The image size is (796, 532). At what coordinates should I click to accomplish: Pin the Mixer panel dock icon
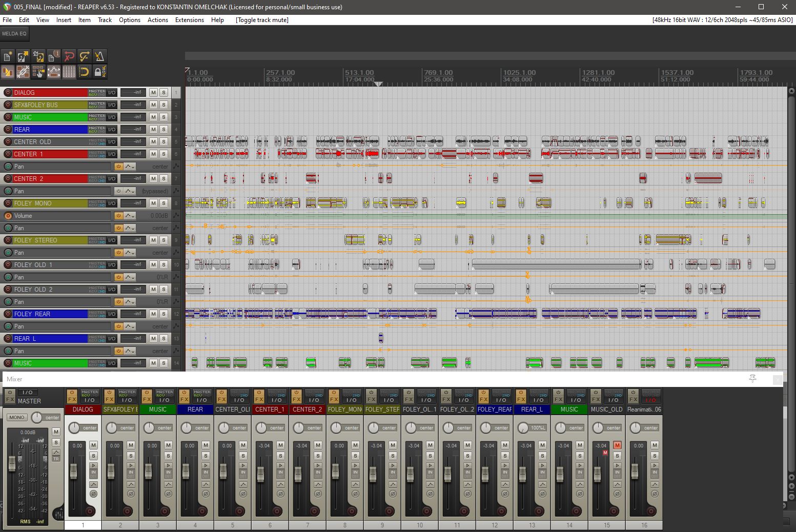(752, 379)
